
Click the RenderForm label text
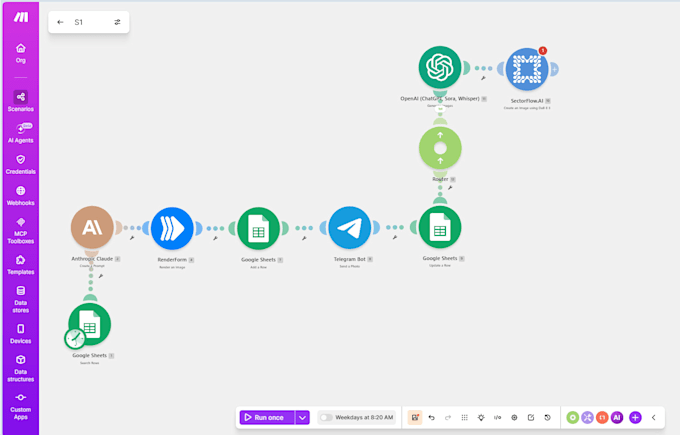[172, 259]
